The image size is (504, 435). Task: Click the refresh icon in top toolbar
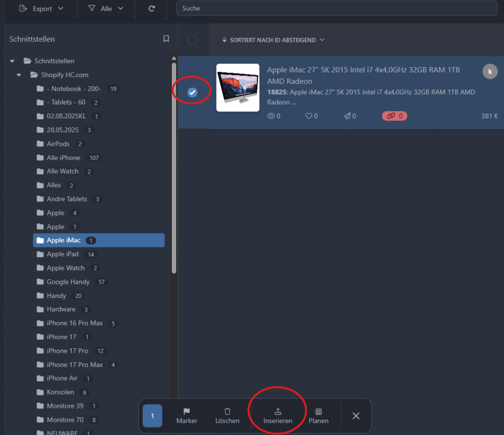click(x=152, y=8)
